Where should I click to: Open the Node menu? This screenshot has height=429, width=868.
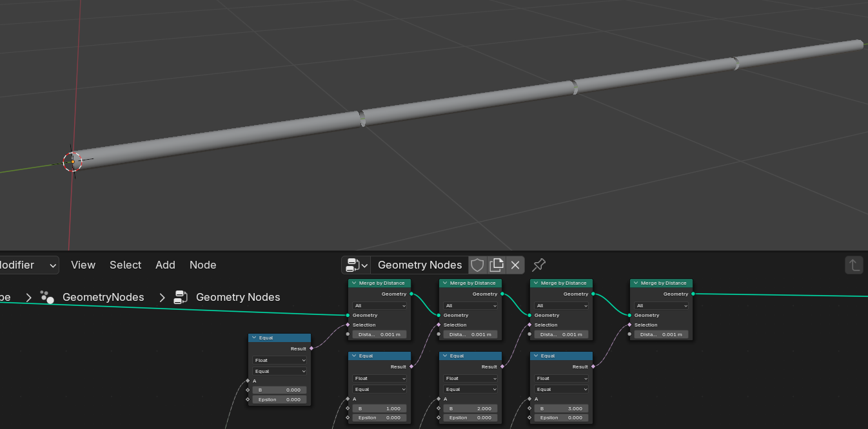coord(202,265)
